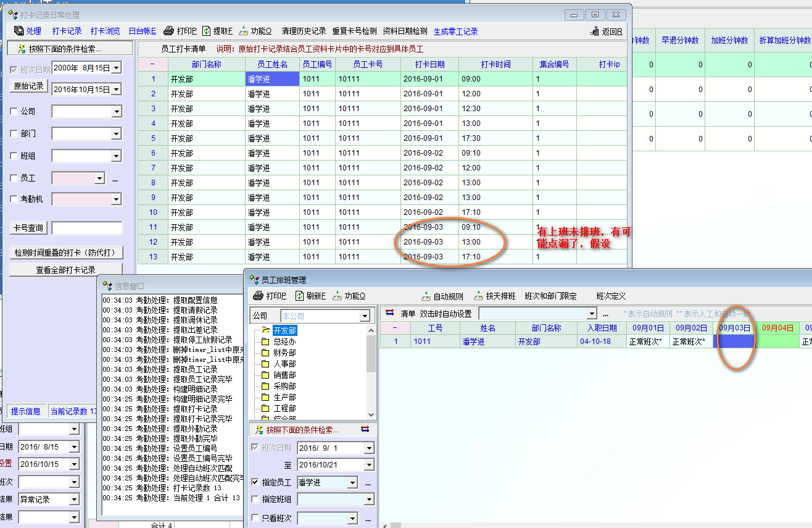The width and height of the screenshot is (812, 528).
Task: Click the 刷新 refresh icon in scheduling window
Action: [x=300, y=296]
